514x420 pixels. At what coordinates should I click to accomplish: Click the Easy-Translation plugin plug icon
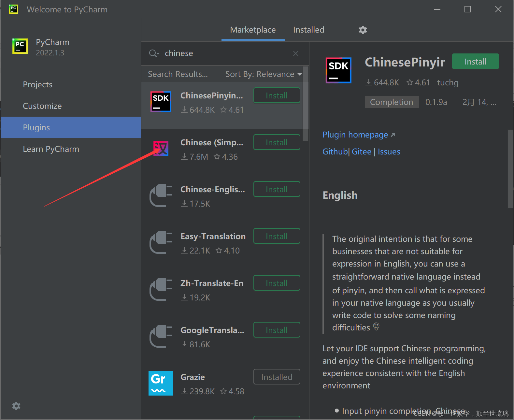(161, 242)
